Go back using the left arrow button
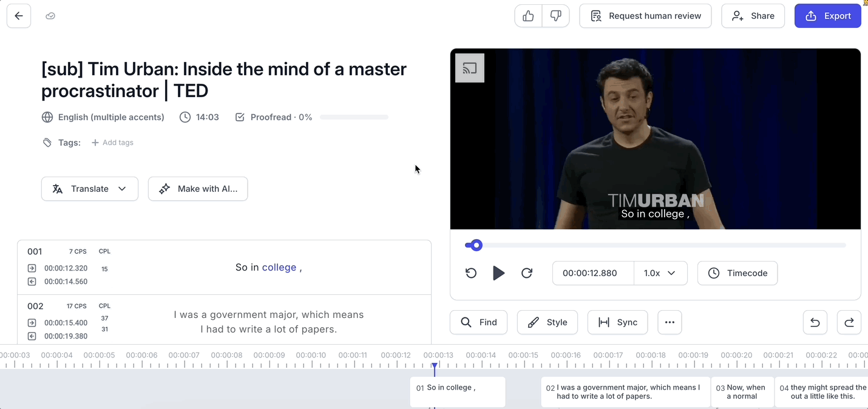Screen dimensions: 868x409 pyautogui.click(x=19, y=16)
